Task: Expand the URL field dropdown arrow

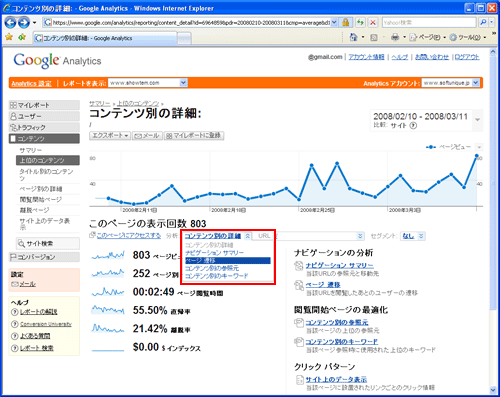Action: [360, 236]
